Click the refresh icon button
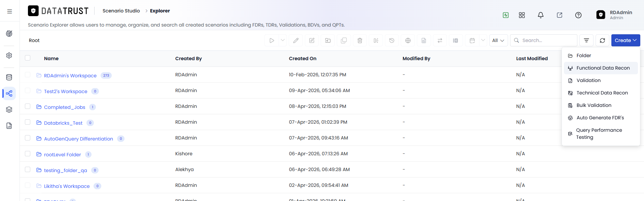 (x=602, y=40)
